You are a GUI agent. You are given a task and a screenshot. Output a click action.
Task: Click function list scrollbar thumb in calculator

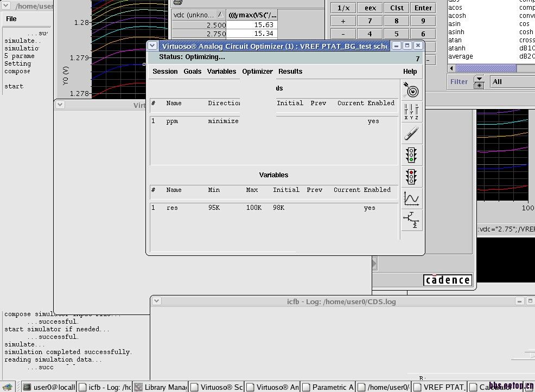486,68
